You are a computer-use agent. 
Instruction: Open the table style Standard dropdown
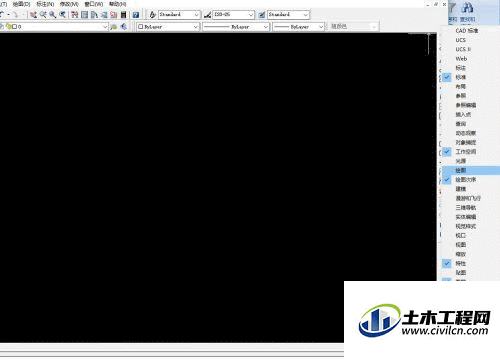pos(289,15)
